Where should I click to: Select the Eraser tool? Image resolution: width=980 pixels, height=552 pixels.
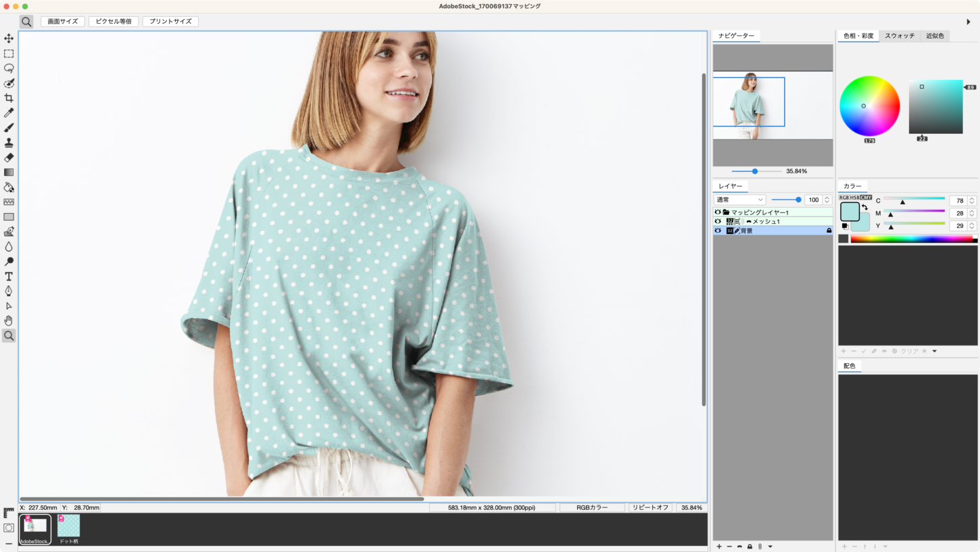click(9, 158)
